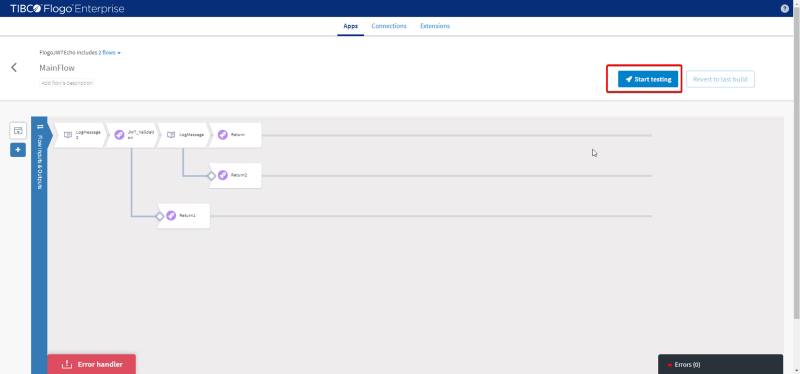Image resolution: width=800 pixels, height=374 pixels.
Task: Click the Add flow's description field
Action: click(66, 83)
